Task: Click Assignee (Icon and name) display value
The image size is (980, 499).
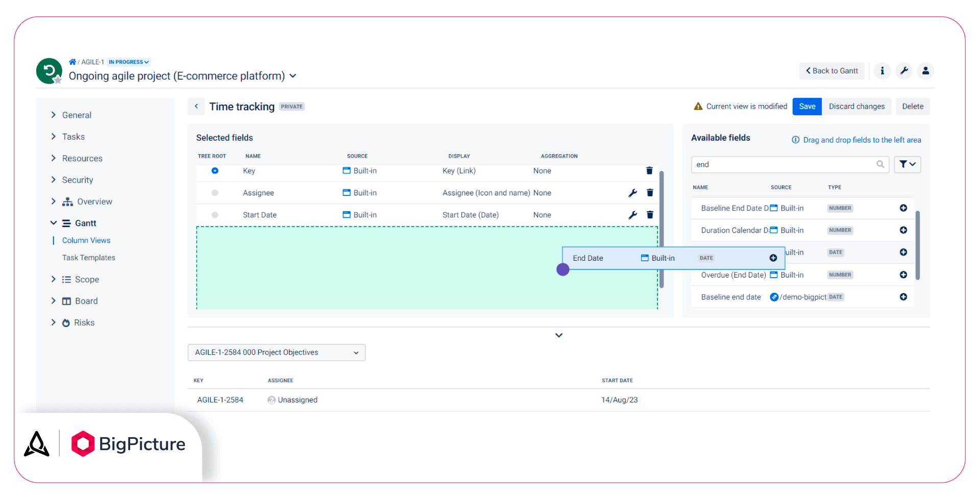Action: pyautogui.click(x=486, y=193)
